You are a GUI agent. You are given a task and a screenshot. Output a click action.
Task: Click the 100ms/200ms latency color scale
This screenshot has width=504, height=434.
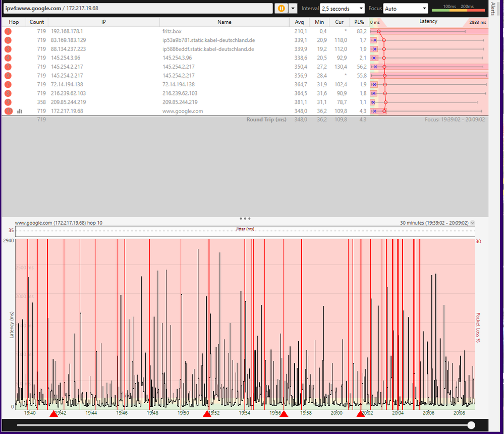[x=458, y=8]
